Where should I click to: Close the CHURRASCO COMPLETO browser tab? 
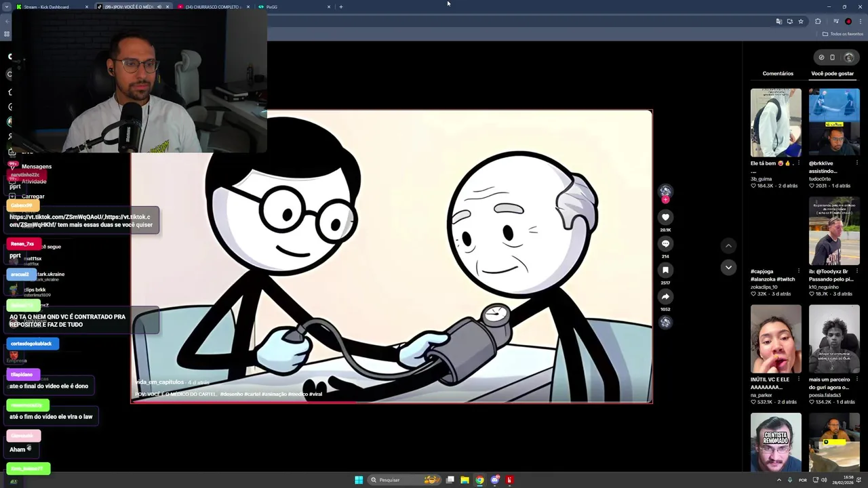(248, 7)
